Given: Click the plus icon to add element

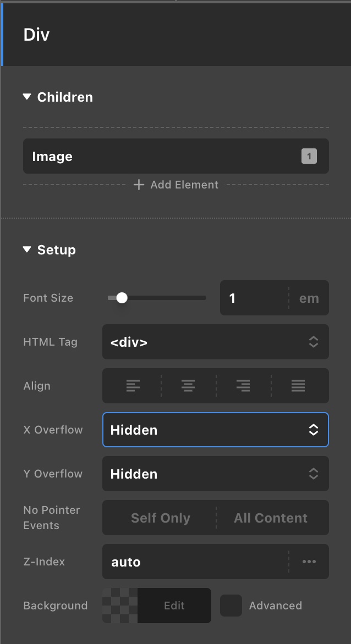Looking at the screenshot, I should coord(139,185).
